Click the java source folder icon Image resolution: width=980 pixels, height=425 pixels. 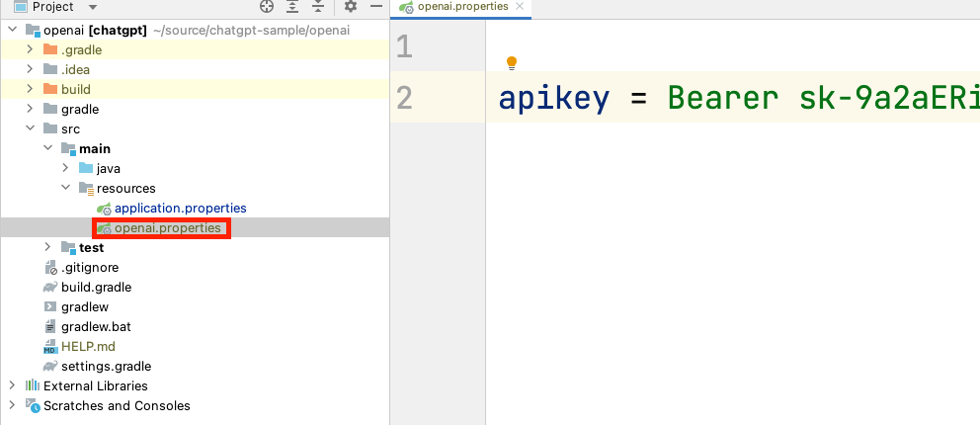tap(86, 168)
